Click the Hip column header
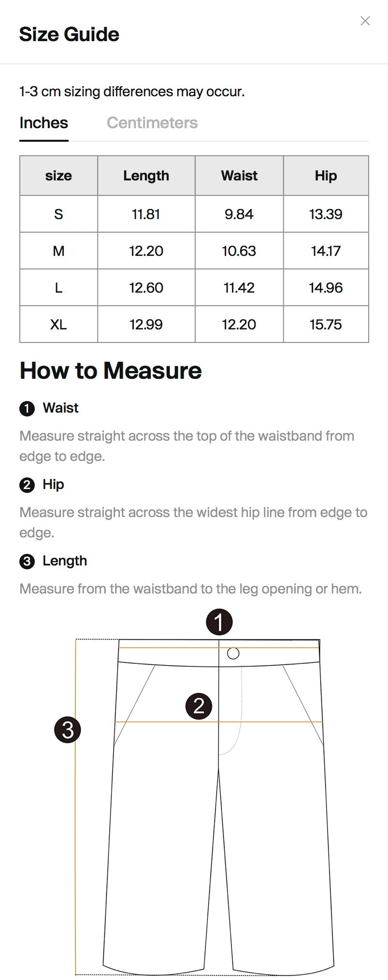Screen dimensions: 388x980 (x=326, y=176)
